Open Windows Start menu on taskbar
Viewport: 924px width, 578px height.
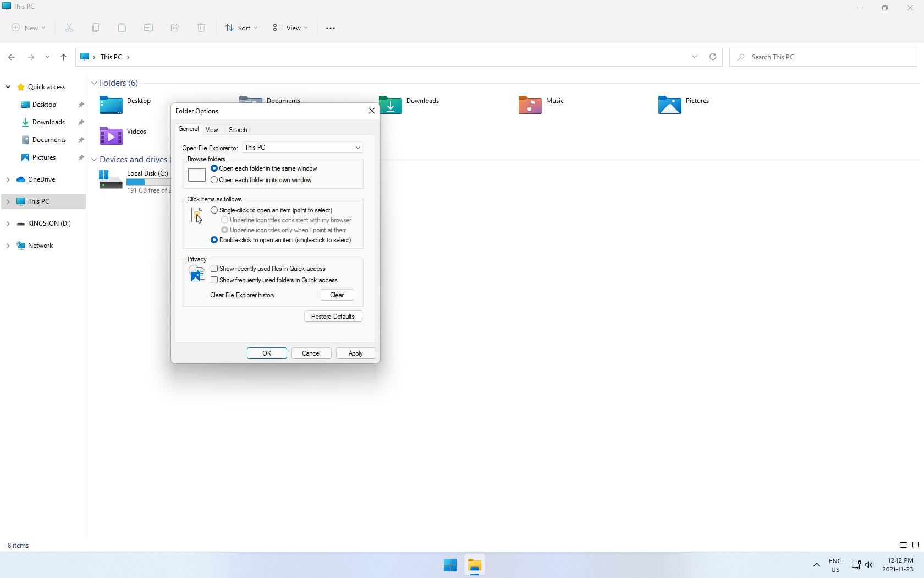pyautogui.click(x=450, y=565)
